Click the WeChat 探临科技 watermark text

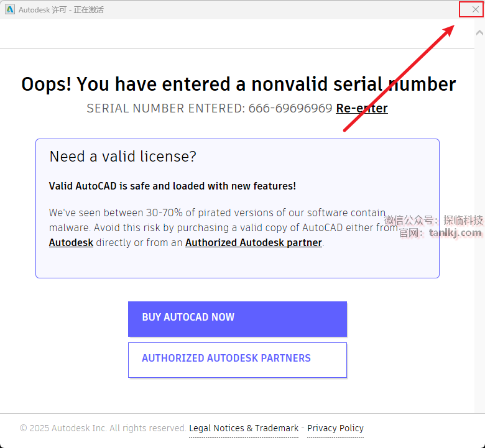coord(433,220)
